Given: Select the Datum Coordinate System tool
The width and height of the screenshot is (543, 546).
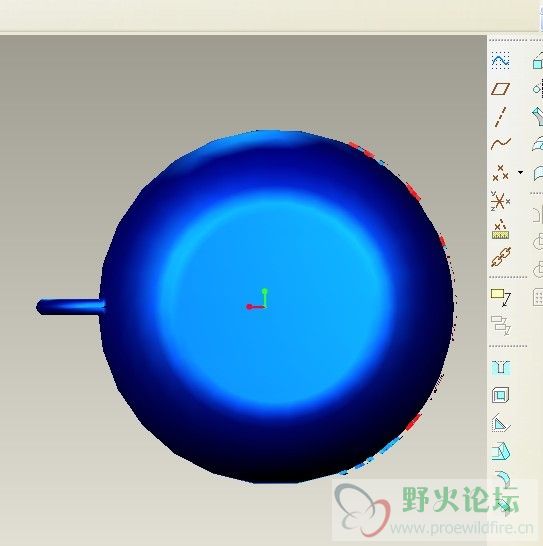Looking at the screenshot, I should coord(501,201).
